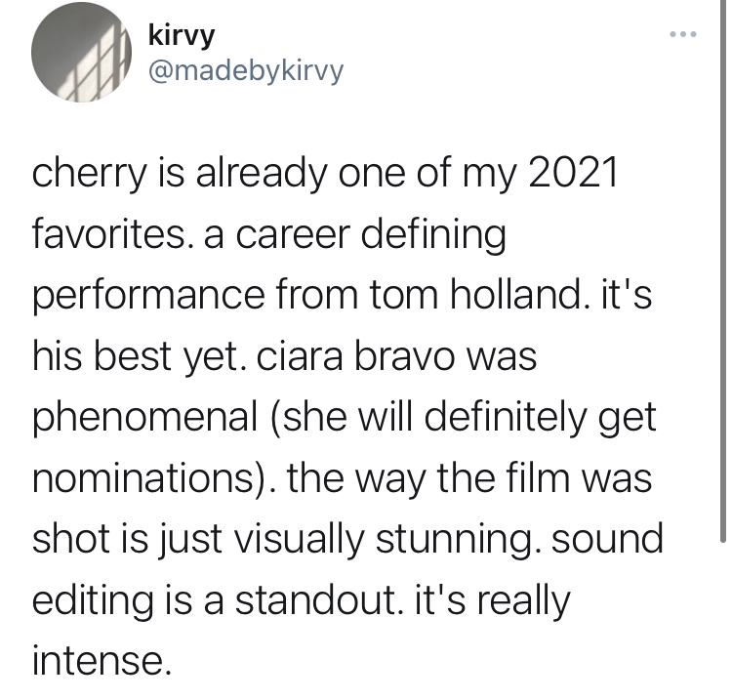Click the word "definitely" in the tweet
The image size is (732, 700).
506,418
